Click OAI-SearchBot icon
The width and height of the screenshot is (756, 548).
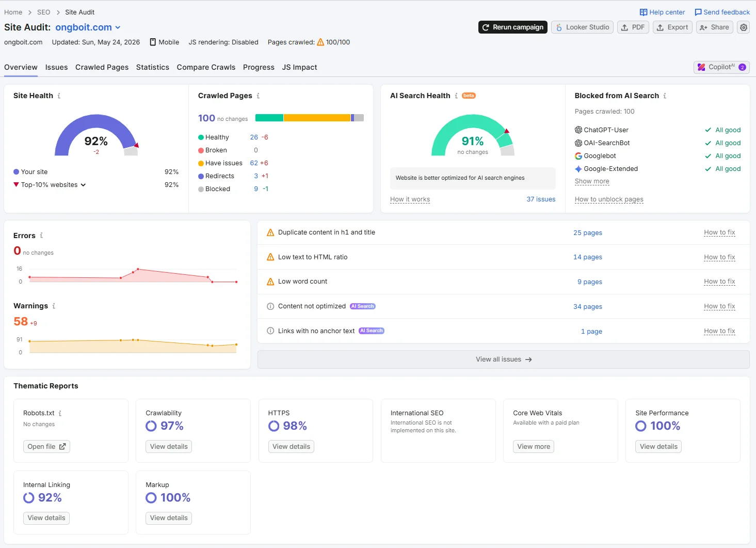(x=578, y=143)
